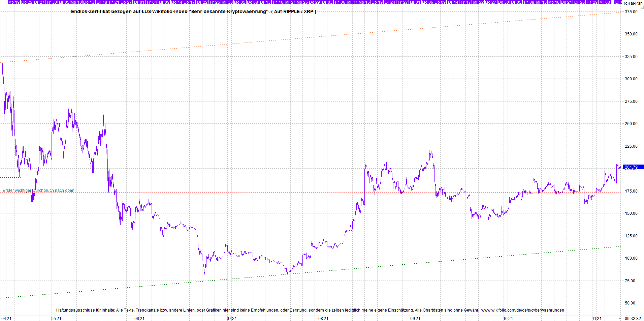This screenshot has width=644, height=321.
Task: Open the wikifolio.com cyberwaehrungen link
Action: pyautogui.click(x=522, y=310)
